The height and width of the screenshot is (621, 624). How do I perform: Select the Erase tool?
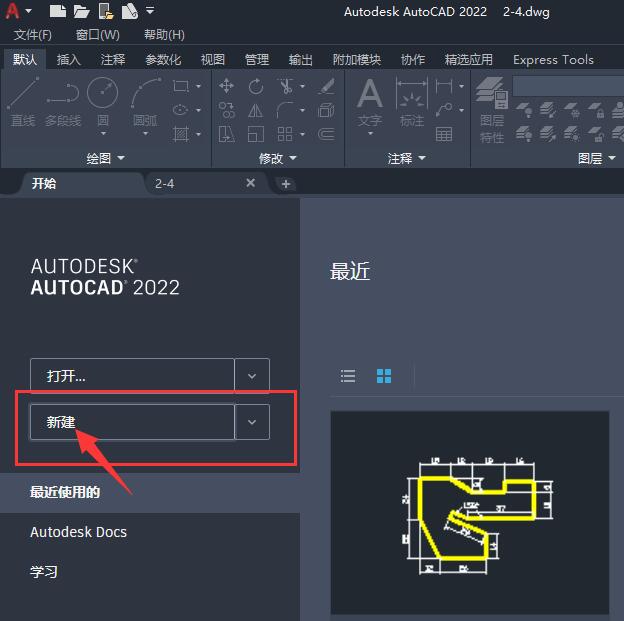[326, 86]
